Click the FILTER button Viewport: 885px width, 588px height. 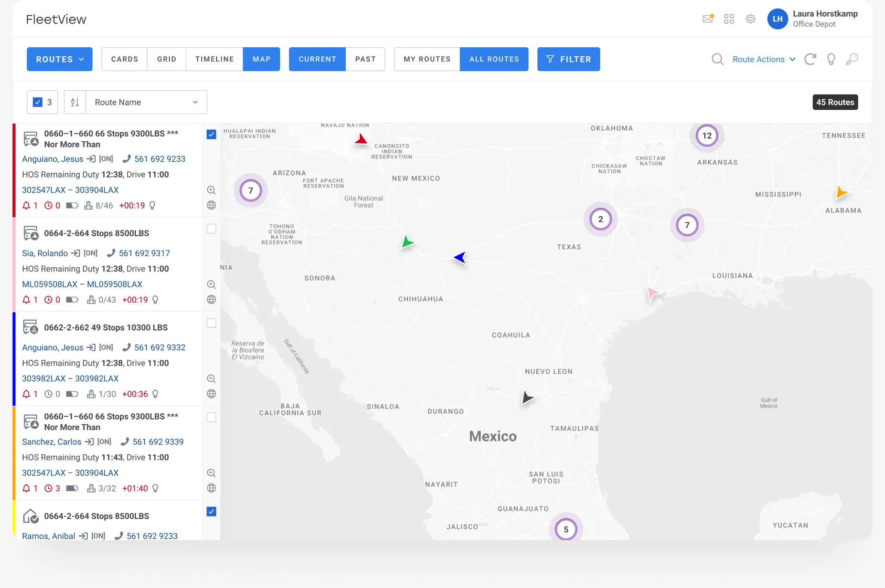568,59
